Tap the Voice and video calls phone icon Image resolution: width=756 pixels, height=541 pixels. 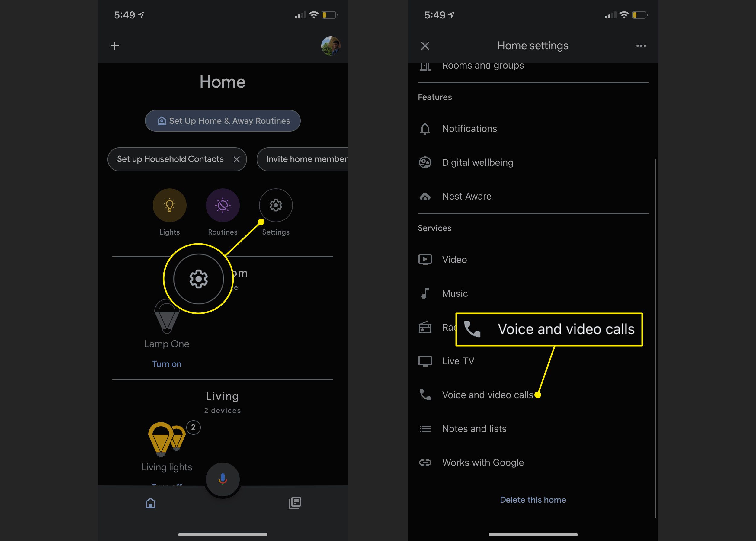pos(425,395)
